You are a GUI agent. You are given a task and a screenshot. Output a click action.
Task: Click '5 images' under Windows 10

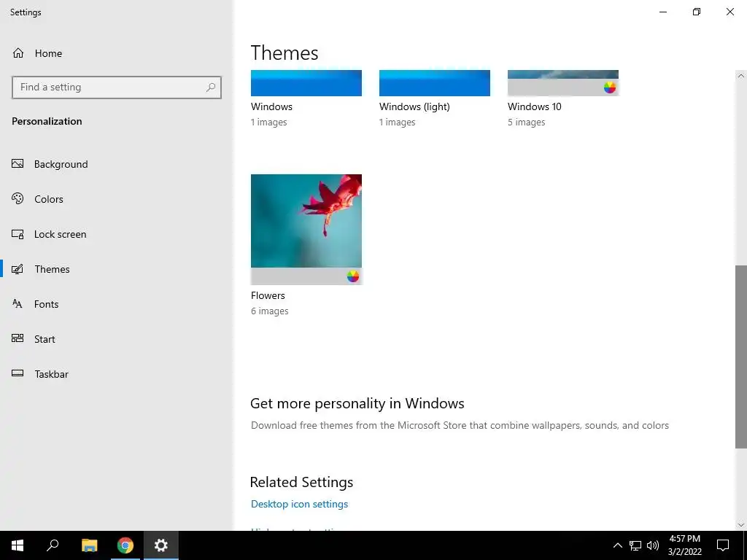(527, 122)
